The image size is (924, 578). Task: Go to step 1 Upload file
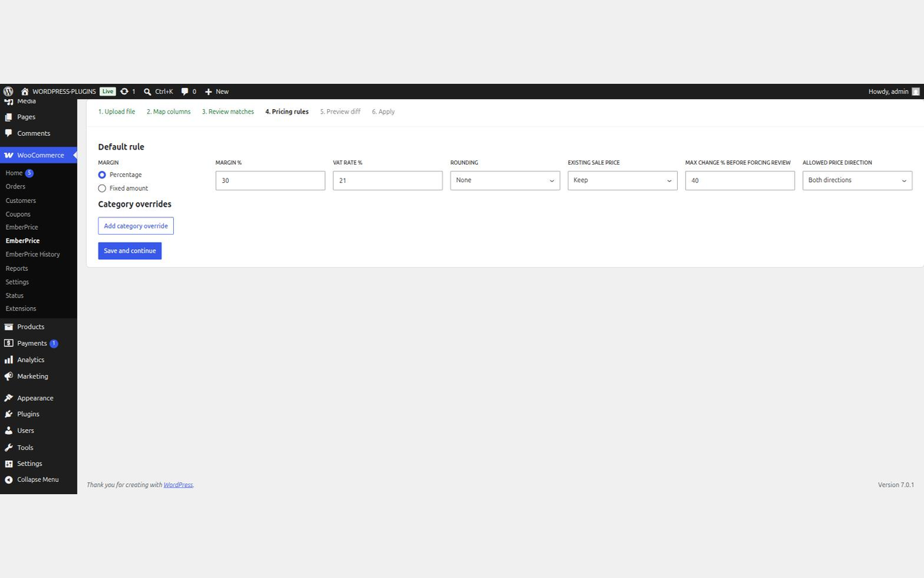pyautogui.click(x=117, y=112)
